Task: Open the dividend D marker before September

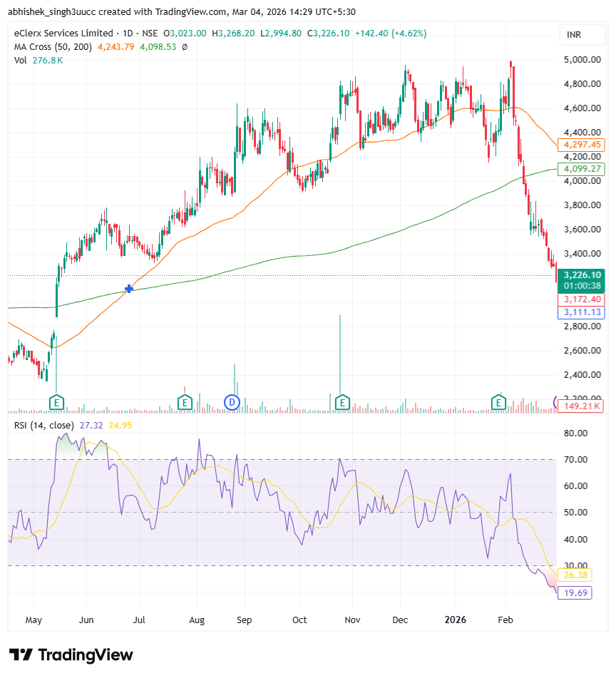Action: coord(231,403)
